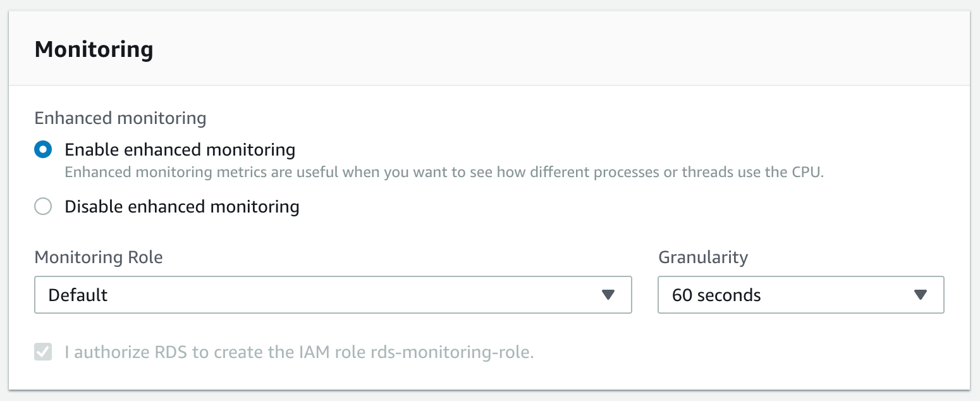The height and width of the screenshot is (401, 980).
Task: Click the triangle icon in the Default role selector
Action: point(608,295)
